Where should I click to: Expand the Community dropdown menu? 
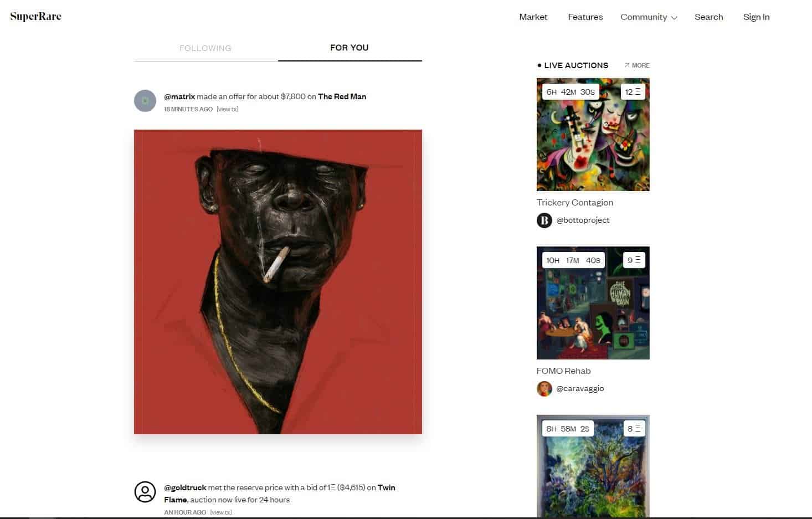[649, 17]
